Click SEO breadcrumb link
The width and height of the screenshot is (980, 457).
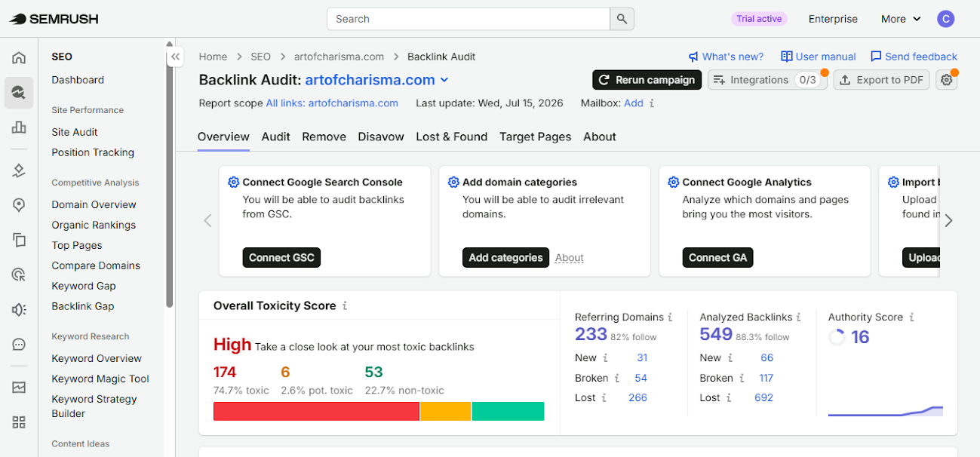pyautogui.click(x=260, y=57)
